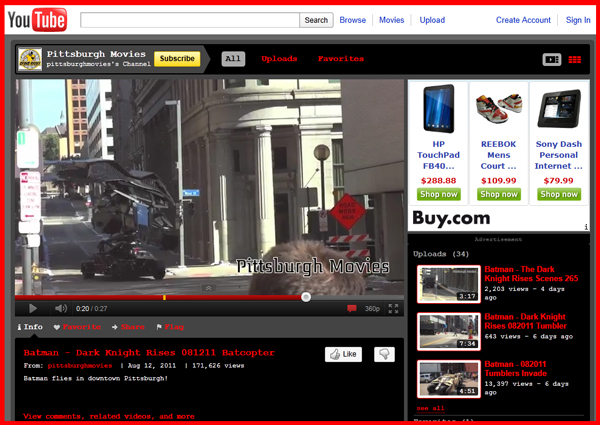Viewport: 600px width, 425px height.
Task: Open the HP TouchPad ad image
Action: point(439,109)
